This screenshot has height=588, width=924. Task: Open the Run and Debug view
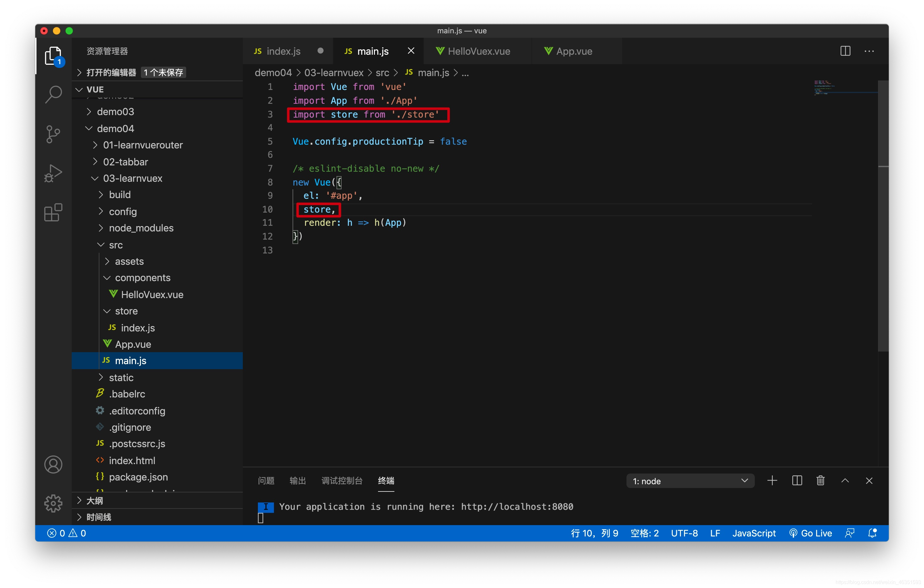53,173
